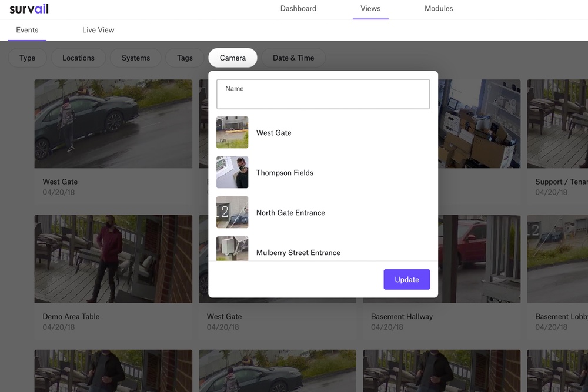Image resolution: width=588 pixels, height=392 pixels.
Task: Switch to the Live View tab
Action: pos(98,30)
